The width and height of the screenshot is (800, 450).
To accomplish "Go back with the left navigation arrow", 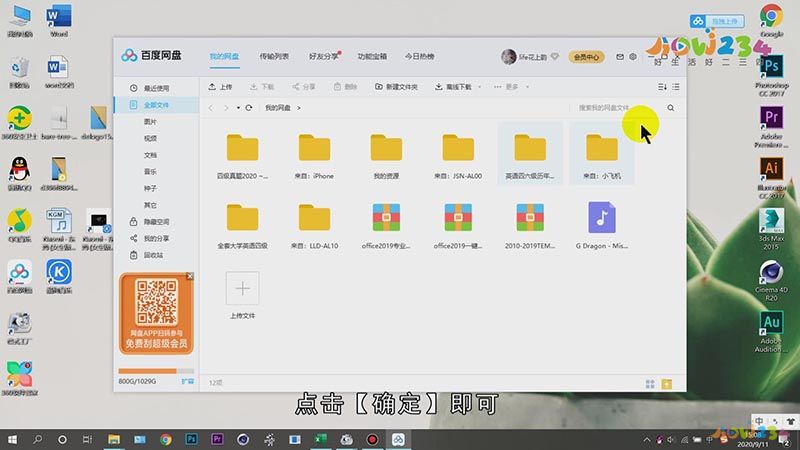I will pyautogui.click(x=211, y=108).
